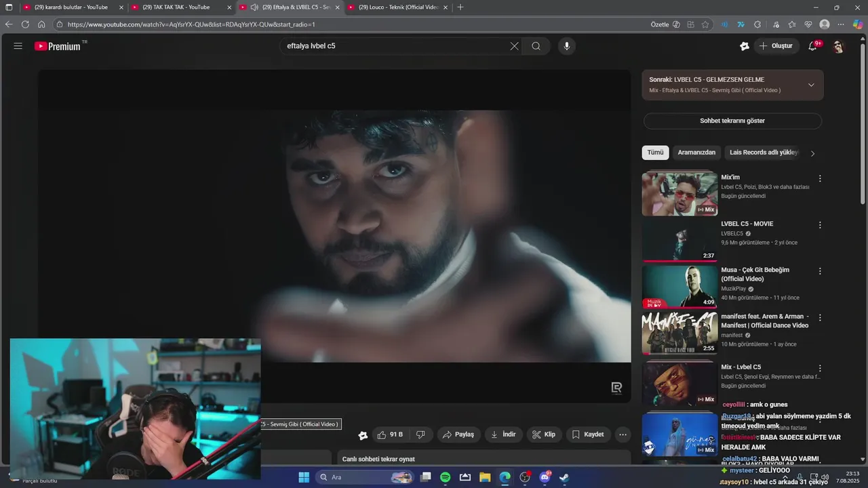The width and height of the screenshot is (868, 488).
Task: Open Edge favorites list
Action: 792,24
